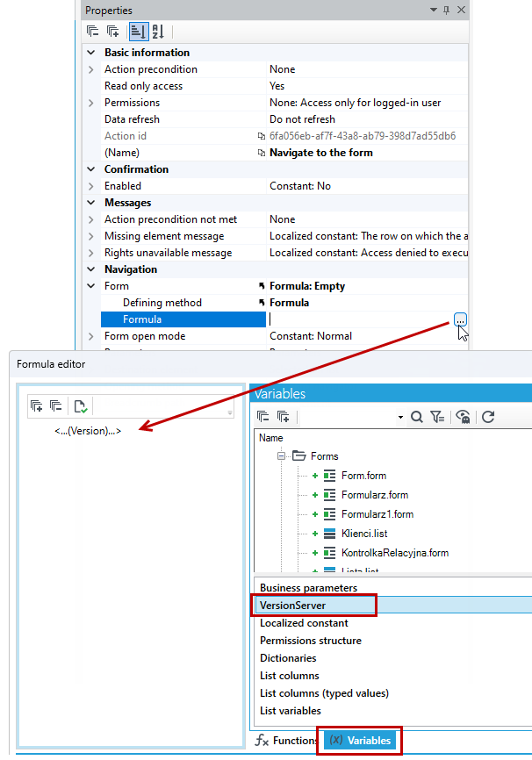Pin the Properties panel
Image resolution: width=532 pixels, height=760 pixels.
pyautogui.click(x=447, y=10)
